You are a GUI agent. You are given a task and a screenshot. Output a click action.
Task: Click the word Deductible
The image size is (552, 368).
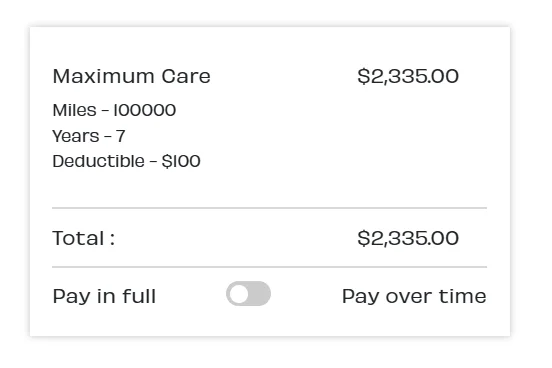(99, 161)
